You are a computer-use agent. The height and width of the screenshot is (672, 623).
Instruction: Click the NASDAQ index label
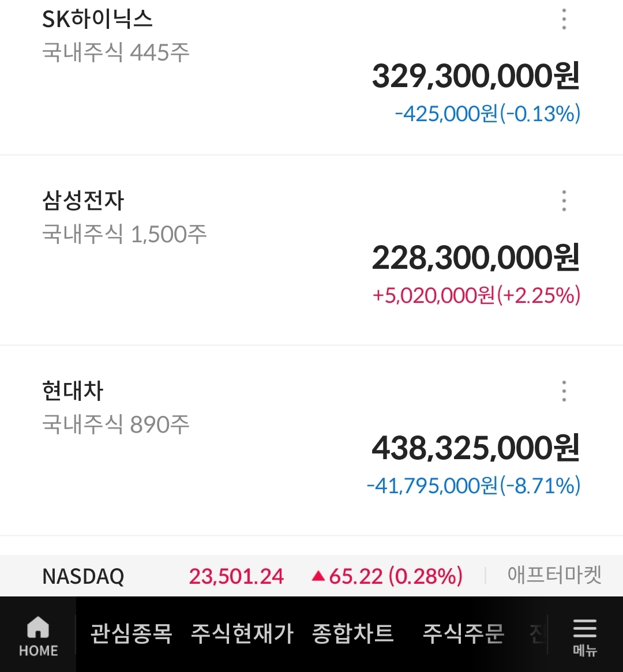(83, 576)
